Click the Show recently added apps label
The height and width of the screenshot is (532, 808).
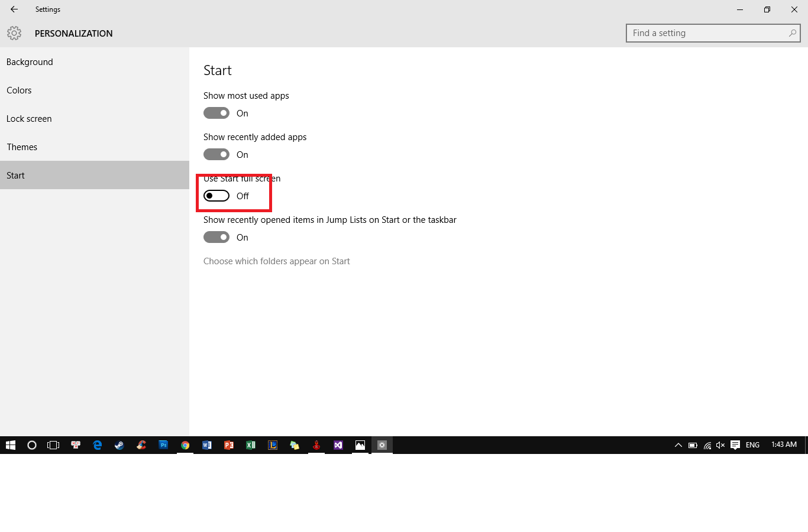(x=255, y=137)
